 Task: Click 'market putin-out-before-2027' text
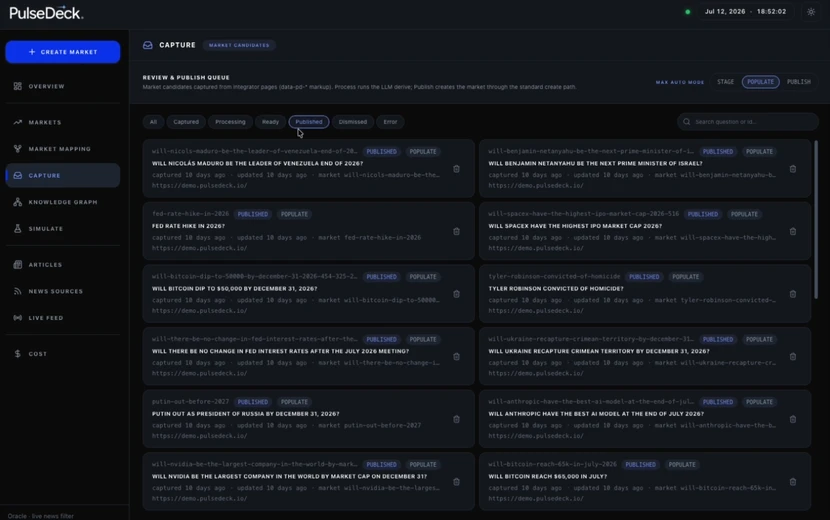point(369,425)
